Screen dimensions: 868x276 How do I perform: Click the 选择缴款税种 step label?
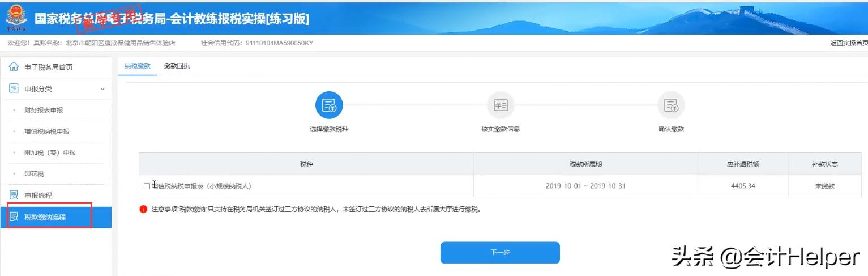click(x=329, y=129)
